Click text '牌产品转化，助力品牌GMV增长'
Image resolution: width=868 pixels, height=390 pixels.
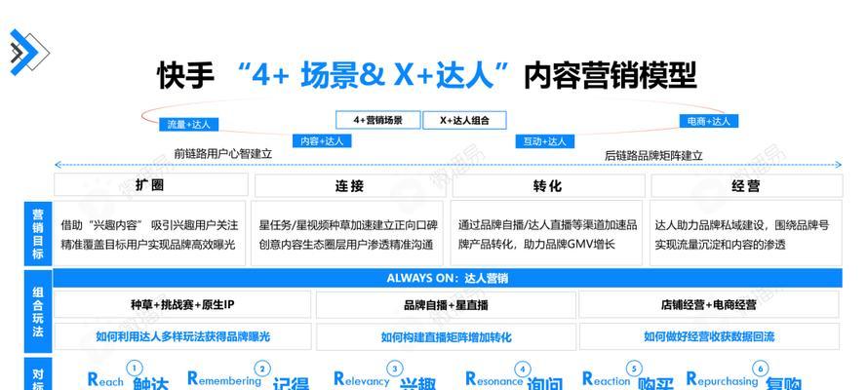[536, 245]
